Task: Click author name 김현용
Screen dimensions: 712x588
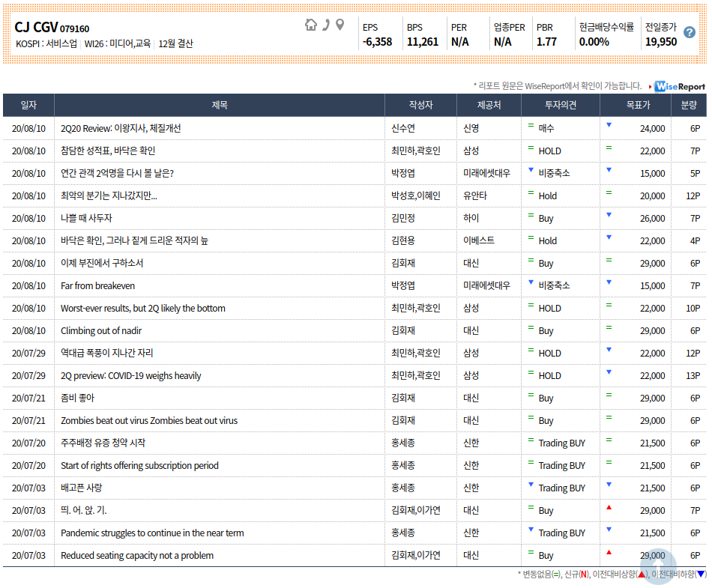Action: click(403, 241)
